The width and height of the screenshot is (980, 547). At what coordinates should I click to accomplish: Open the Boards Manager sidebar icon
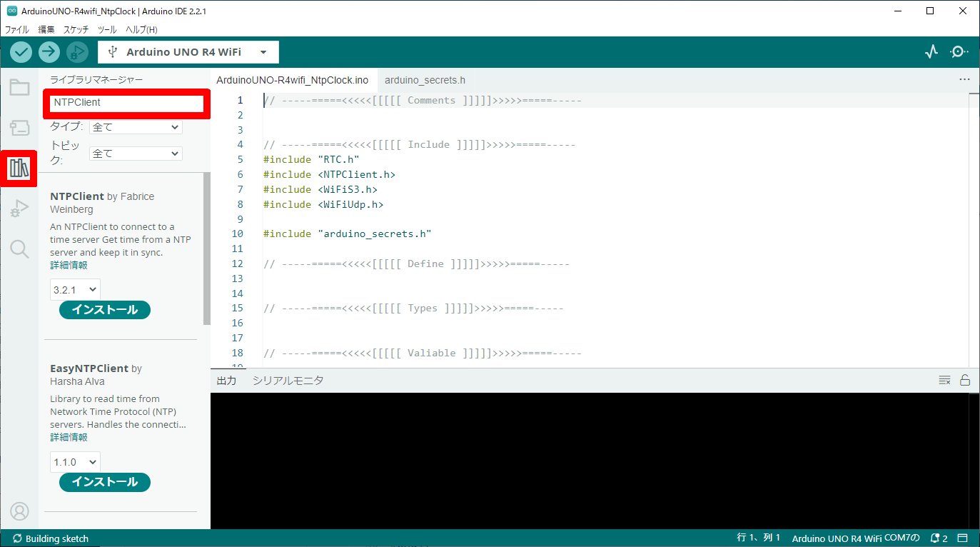[19, 129]
